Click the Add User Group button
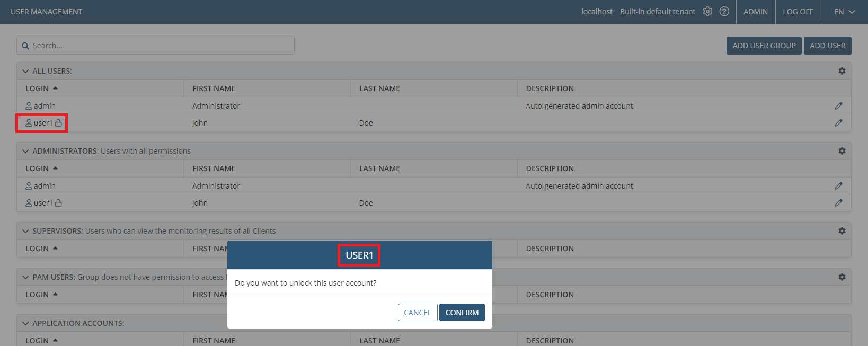This screenshot has height=346, width=868. (764, 46)
